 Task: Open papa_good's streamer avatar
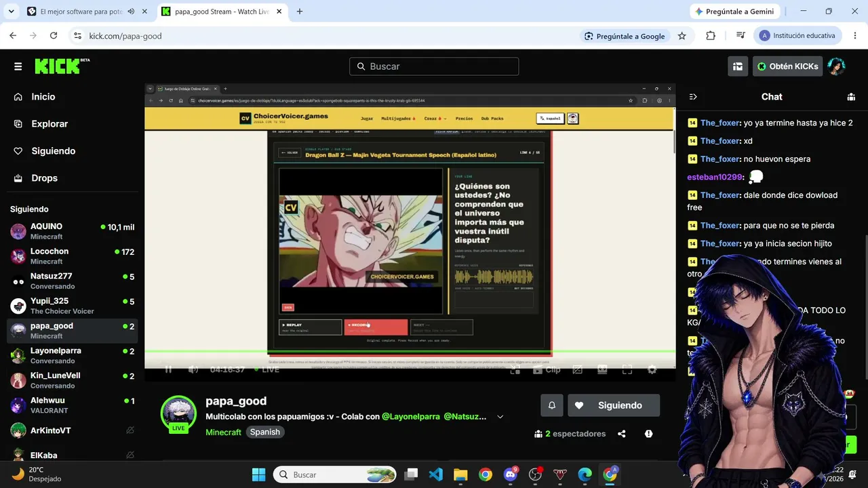[178, 413]
